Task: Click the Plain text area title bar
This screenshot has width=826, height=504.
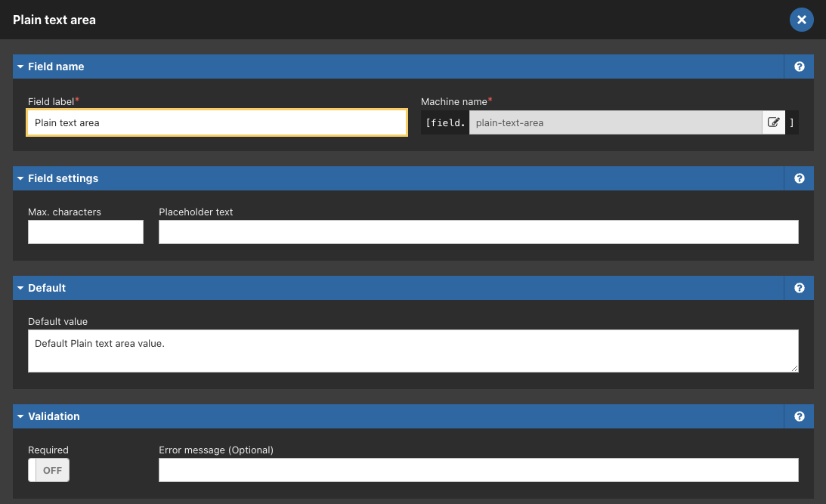Action: 54,20
